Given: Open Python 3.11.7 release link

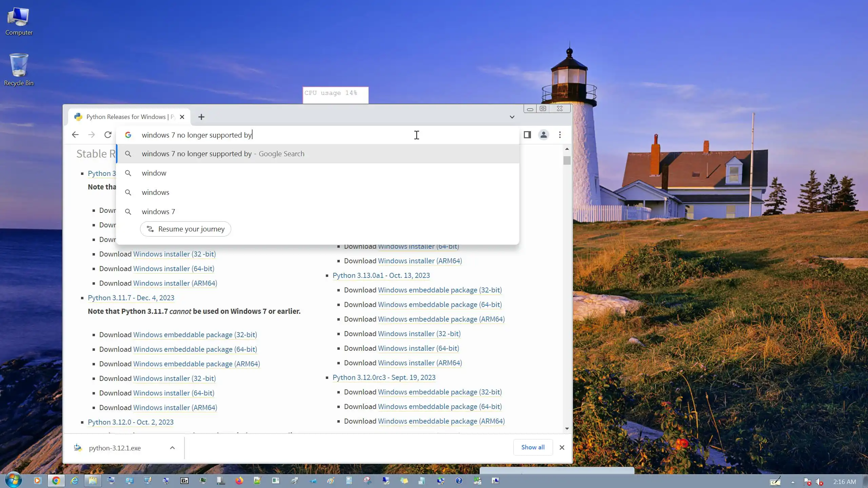Looking at the screenshot, I should point(131,298).
